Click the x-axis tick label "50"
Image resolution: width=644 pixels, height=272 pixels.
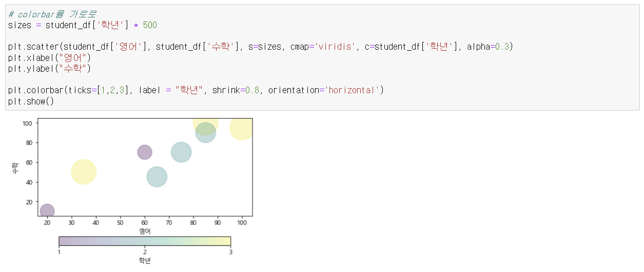point(120,223)
